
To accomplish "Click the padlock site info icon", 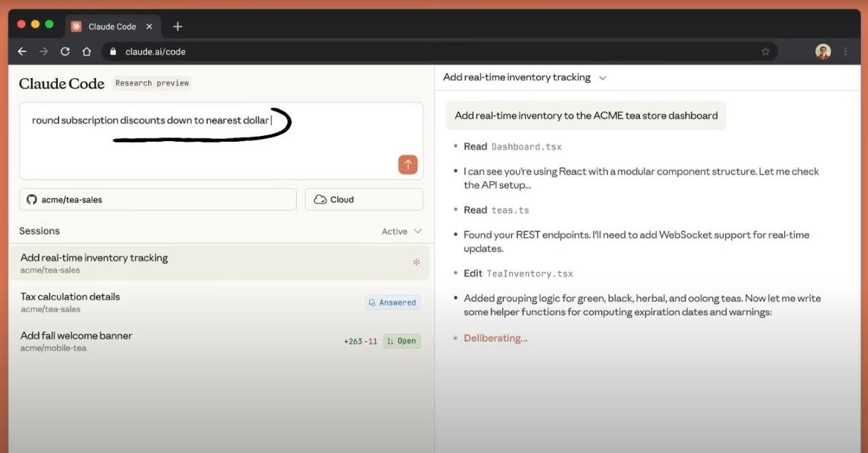I will click(x=113, y=51).
